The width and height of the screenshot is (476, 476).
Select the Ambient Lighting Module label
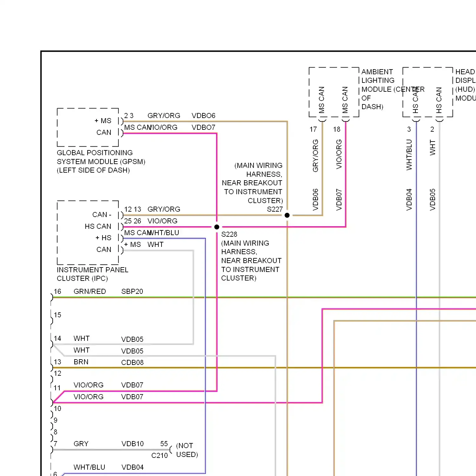(x=393, y=89)
